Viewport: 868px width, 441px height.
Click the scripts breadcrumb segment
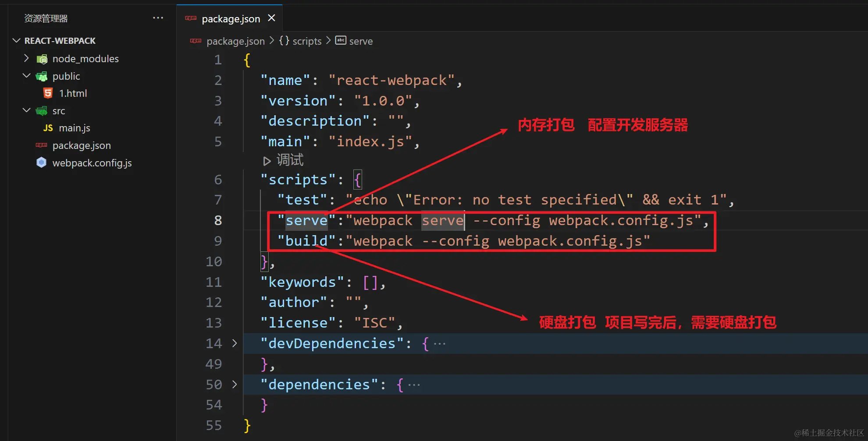pyautogui.click(x=307, y=41)
